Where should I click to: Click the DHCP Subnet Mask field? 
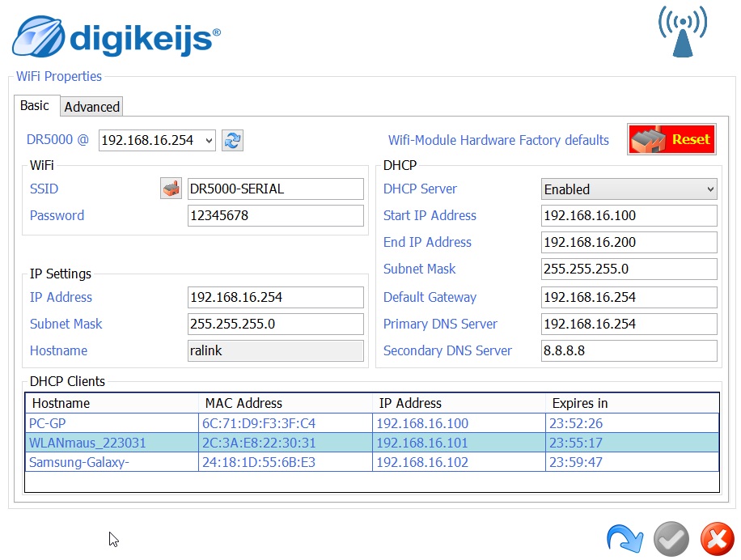[x=629, y=269]
